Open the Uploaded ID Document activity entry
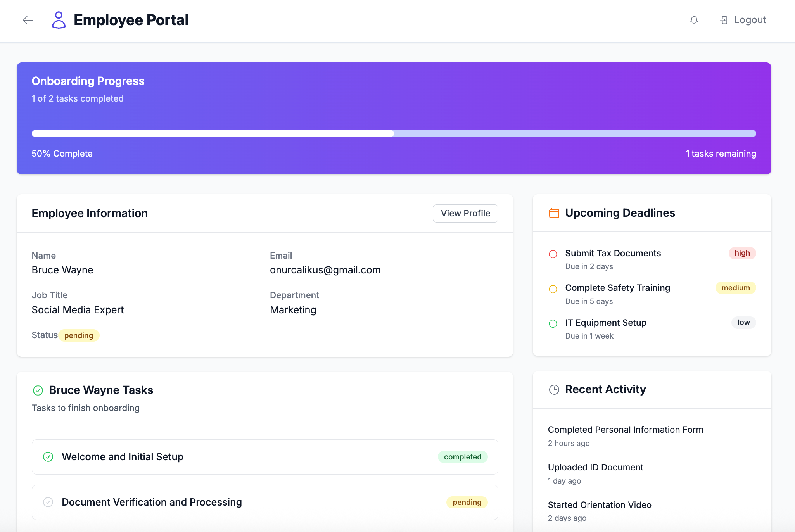 (595, 467)
